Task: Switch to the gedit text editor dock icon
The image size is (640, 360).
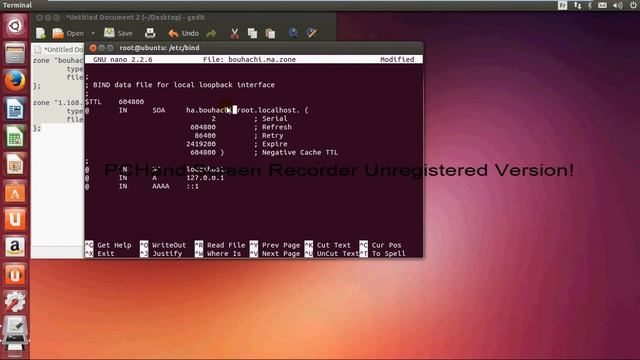Action: pyautogui.click(x=15, y=327)
